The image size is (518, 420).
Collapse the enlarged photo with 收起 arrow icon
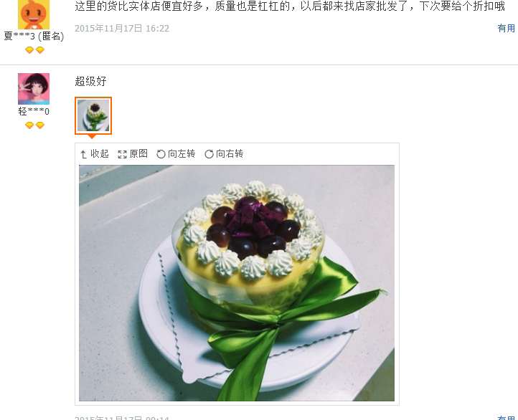[x=83, y=154]
